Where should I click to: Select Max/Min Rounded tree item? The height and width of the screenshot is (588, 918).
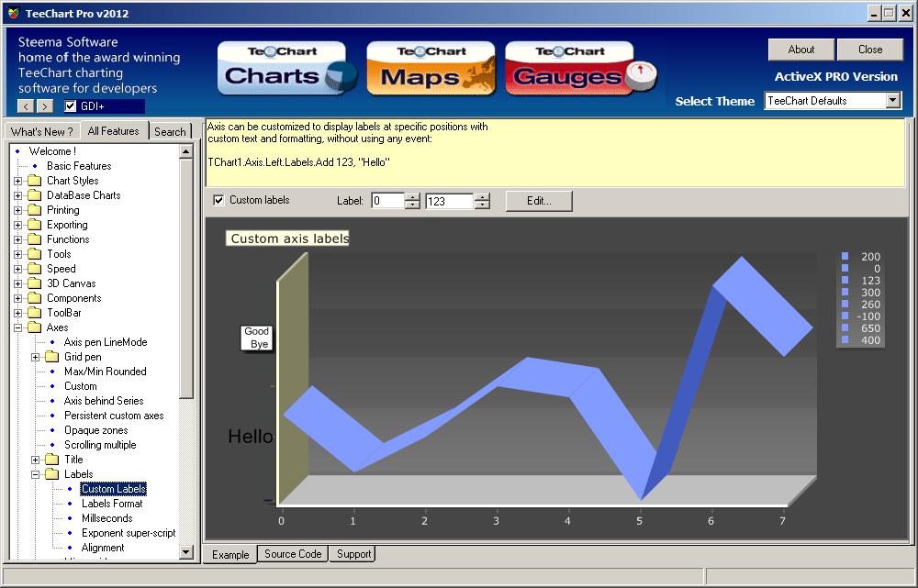click(x=106, y=371)
